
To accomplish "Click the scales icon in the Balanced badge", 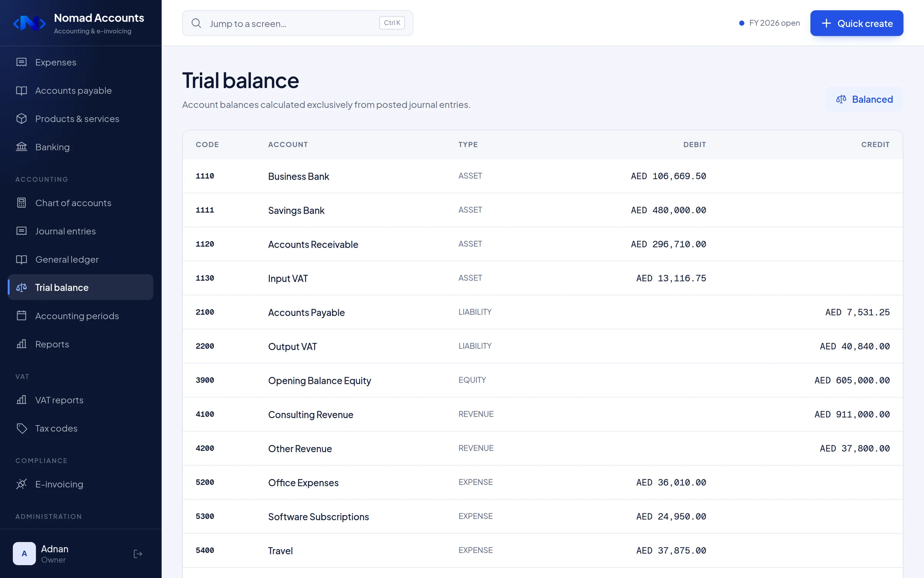I will point(841,99).
